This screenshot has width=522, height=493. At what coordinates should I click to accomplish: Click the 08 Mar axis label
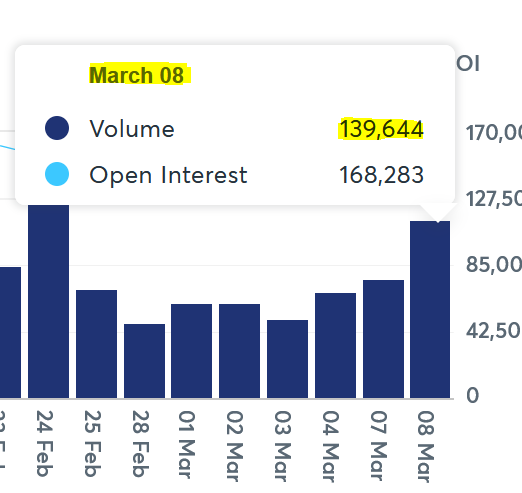[426, 446]
